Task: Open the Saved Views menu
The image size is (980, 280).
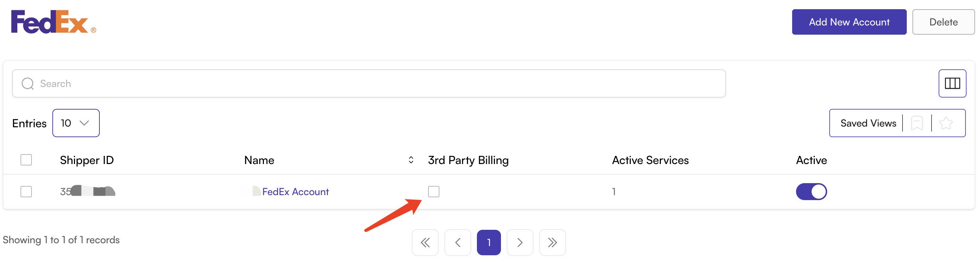Action: [868, 123]
